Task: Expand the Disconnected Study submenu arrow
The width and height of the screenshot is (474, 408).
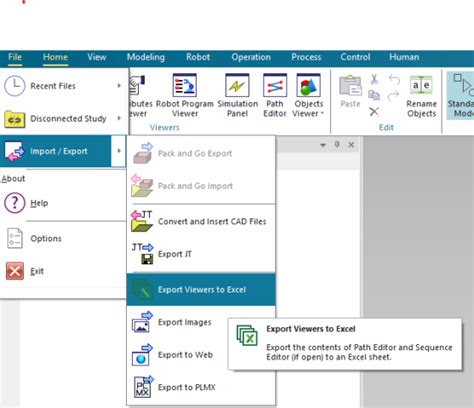Action: [119, 118]
